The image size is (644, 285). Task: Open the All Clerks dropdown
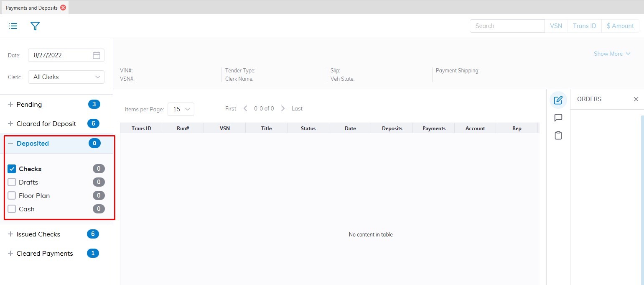click(x=66, y=77)
